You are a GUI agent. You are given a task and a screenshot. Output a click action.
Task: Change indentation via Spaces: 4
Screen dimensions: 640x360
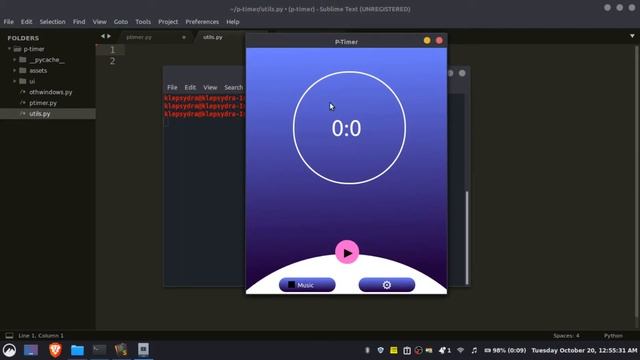click(x=566, y=336)
